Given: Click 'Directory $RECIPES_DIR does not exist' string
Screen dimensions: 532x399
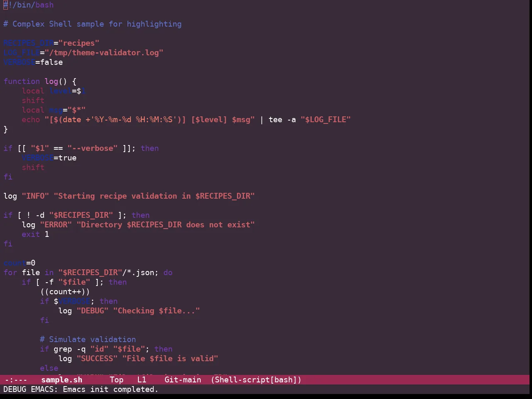Looking at the screenshot, I should coord(166,225).
